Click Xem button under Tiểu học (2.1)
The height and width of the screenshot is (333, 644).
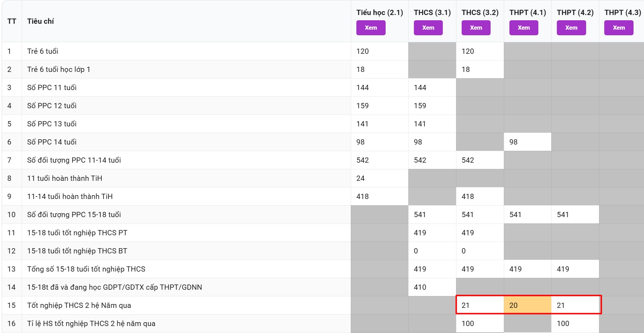pyautogui.click(x=371, y=28)
